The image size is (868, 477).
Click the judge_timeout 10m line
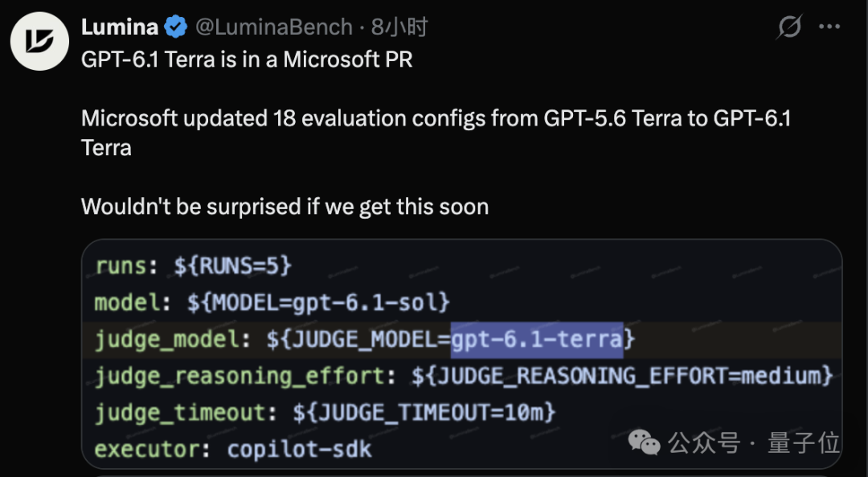[325, 413]
